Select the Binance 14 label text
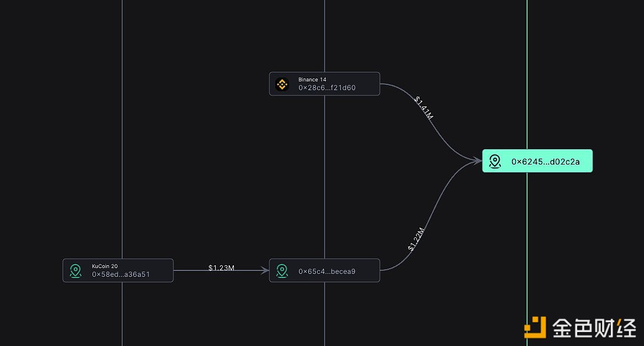The image size is (644, 346). tap(312, 80)
